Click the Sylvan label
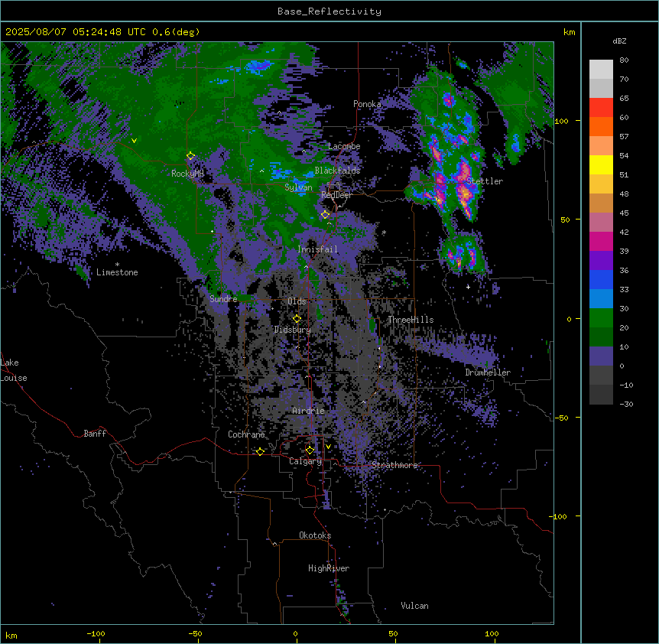 (x=298, y=187)
